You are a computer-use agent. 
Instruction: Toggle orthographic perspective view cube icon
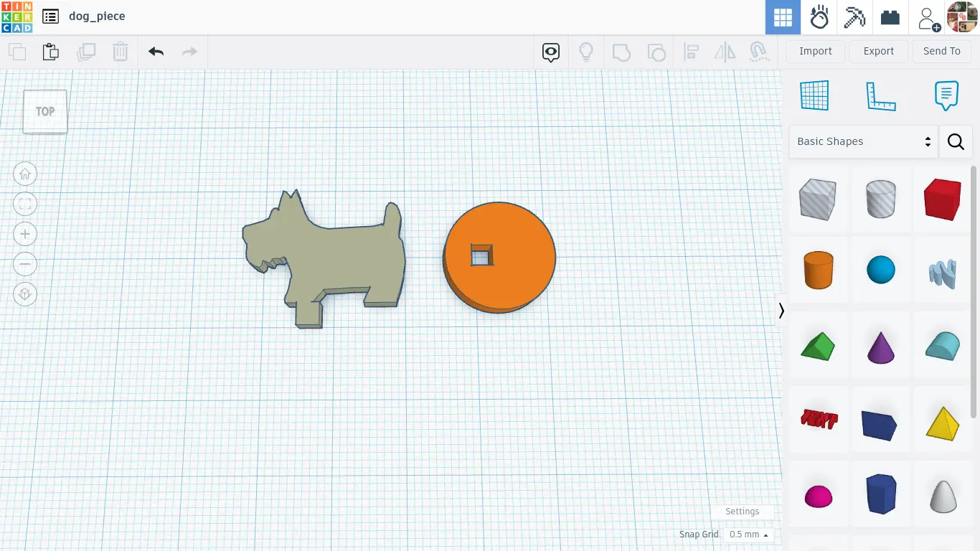tap(25, 295)
